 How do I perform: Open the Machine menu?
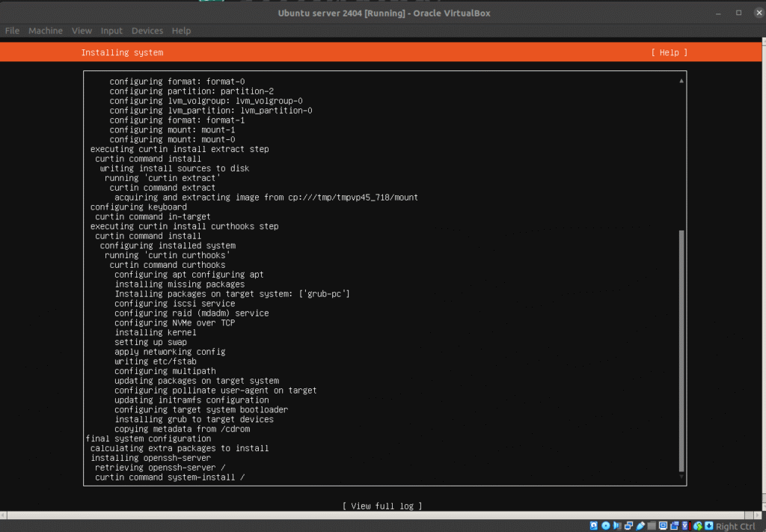click(x=46, y=31)
